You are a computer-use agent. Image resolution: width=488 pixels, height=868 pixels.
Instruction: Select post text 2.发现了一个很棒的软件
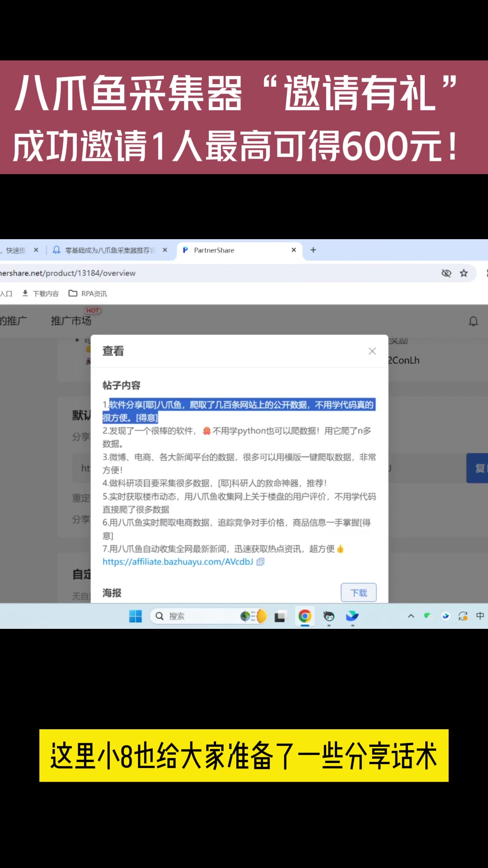coord(237,437)
